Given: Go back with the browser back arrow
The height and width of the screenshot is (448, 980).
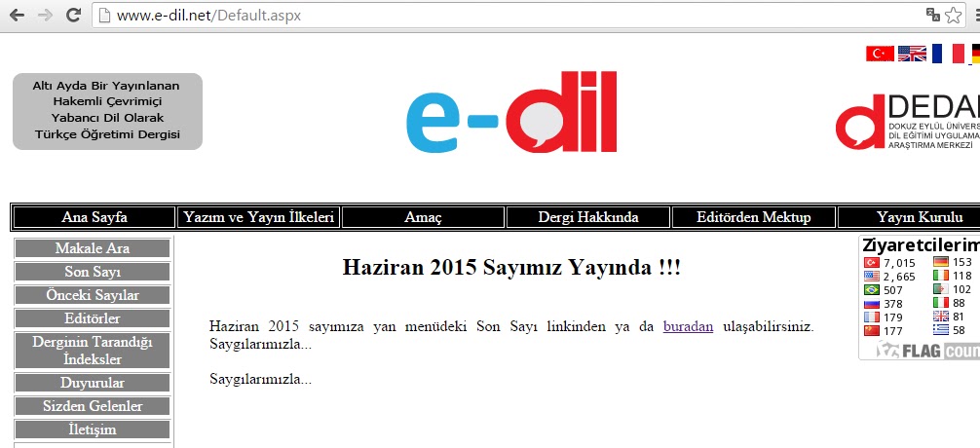Looking at the screenshot, I should (x=17, y=16).
